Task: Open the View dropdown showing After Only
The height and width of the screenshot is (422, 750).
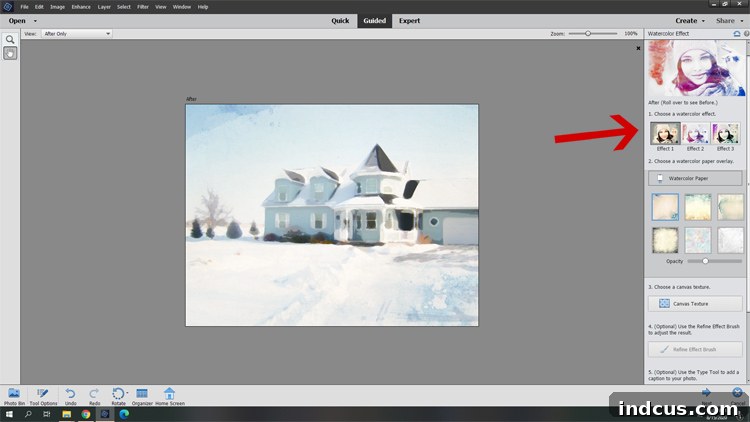Action: point(77,33)
